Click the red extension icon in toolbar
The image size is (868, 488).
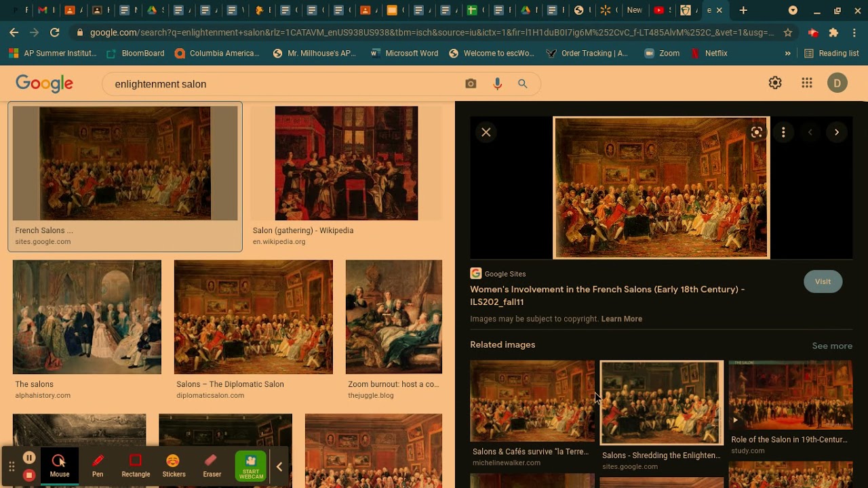pyautogui.click(x=813, y=32)
